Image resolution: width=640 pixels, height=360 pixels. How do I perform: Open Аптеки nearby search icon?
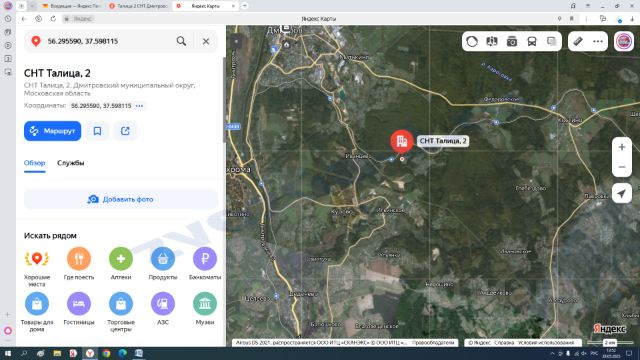click(121, 258)
